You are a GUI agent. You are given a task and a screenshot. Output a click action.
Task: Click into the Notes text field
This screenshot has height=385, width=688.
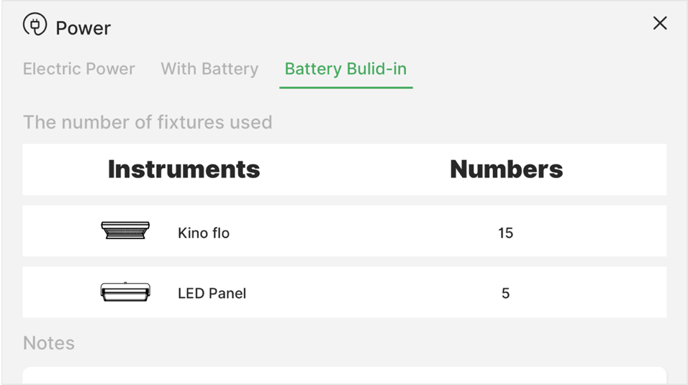344,376
